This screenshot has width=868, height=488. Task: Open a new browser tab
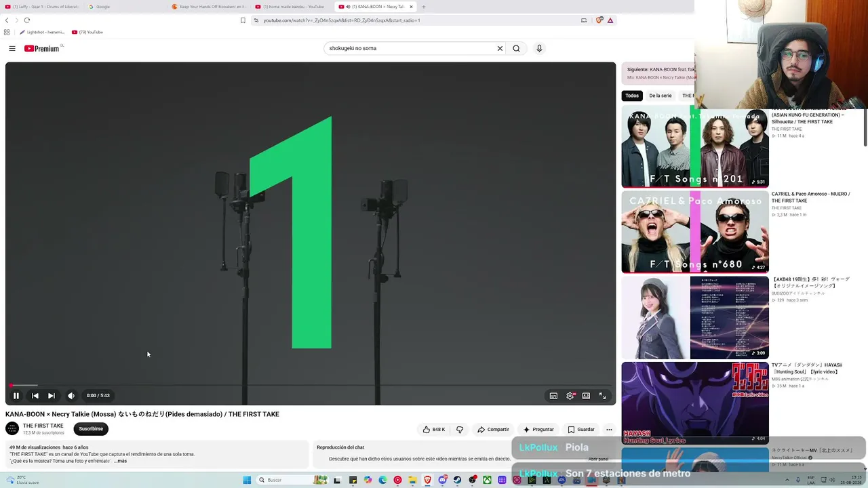tap(424, 7)
